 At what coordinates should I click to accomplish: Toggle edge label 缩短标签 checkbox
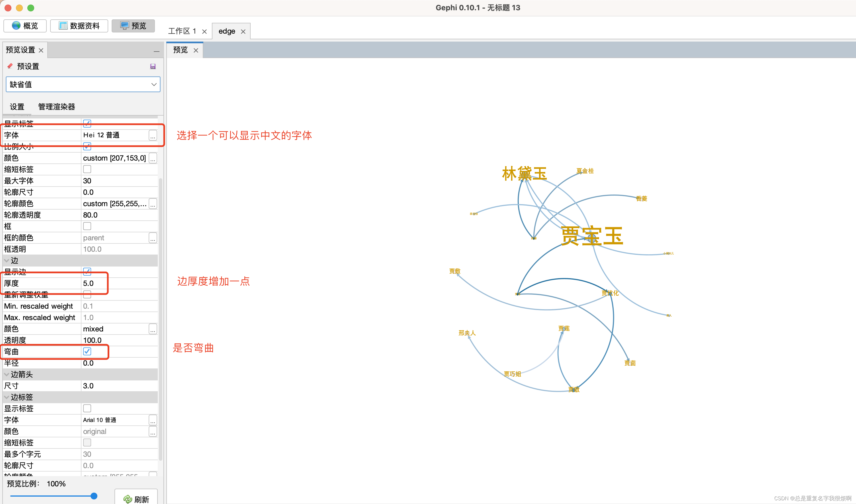coord(87,442)
